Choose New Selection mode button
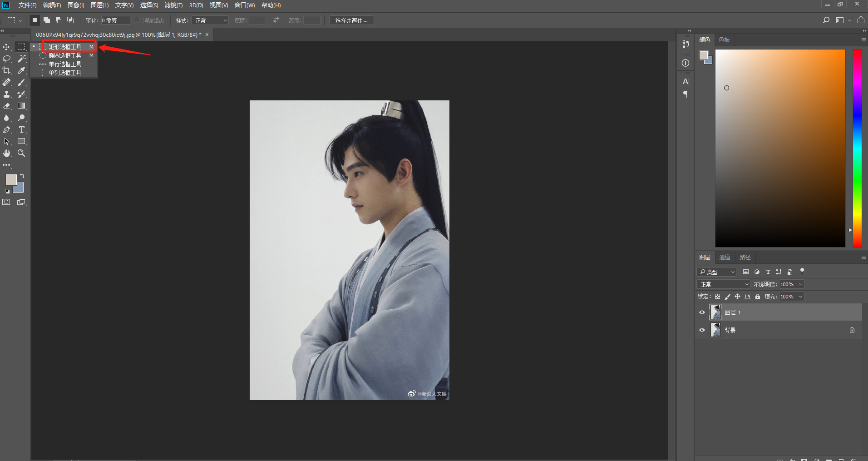Image resolution: width=868 pixels, height=461 pixels. pos(35,20)
